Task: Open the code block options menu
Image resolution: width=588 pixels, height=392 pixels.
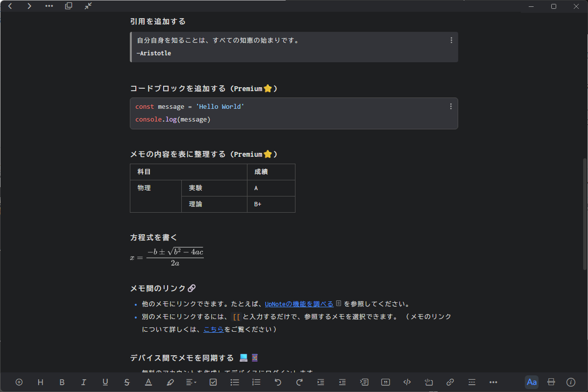Action: pyautogui.click(x=451, y=106)
